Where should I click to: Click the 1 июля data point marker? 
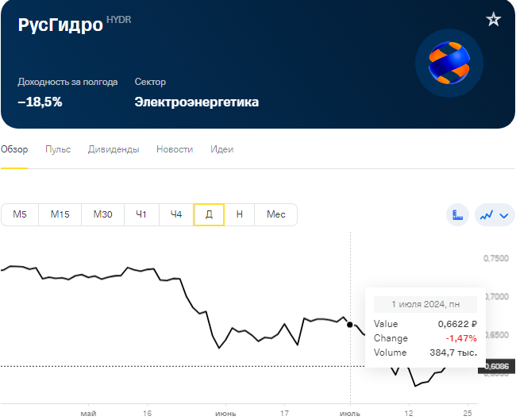click(350, 325)
